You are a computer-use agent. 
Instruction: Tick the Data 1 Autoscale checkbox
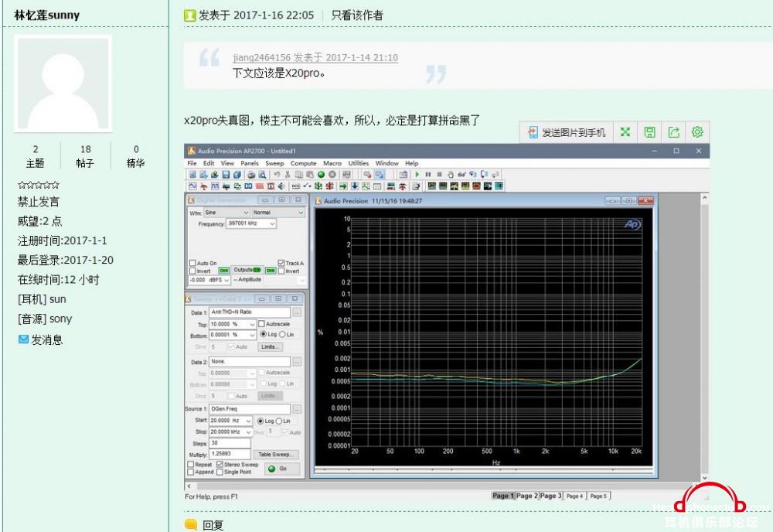pos(261,324)
